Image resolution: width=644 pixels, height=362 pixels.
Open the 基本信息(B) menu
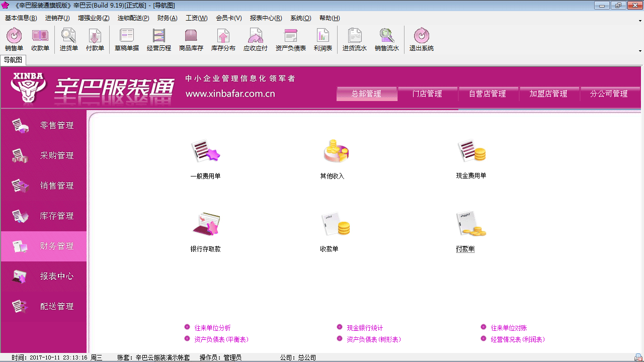click(21, 18)
